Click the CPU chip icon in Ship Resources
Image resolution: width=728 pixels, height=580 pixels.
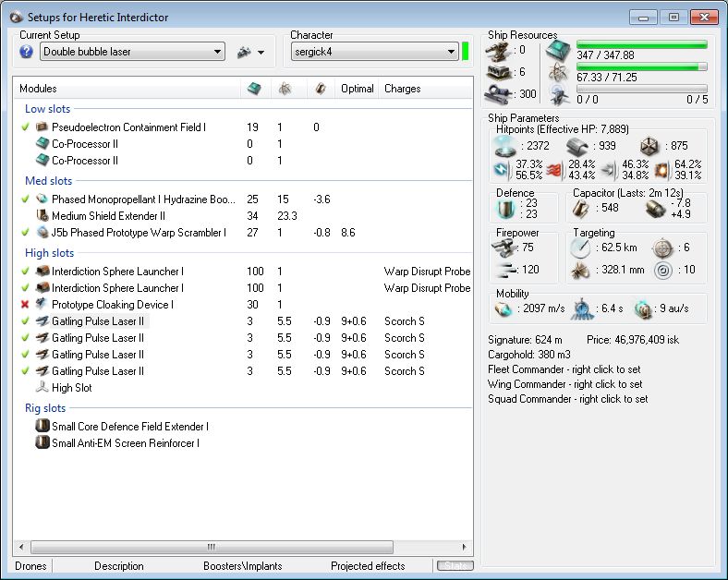pos(558,51)
